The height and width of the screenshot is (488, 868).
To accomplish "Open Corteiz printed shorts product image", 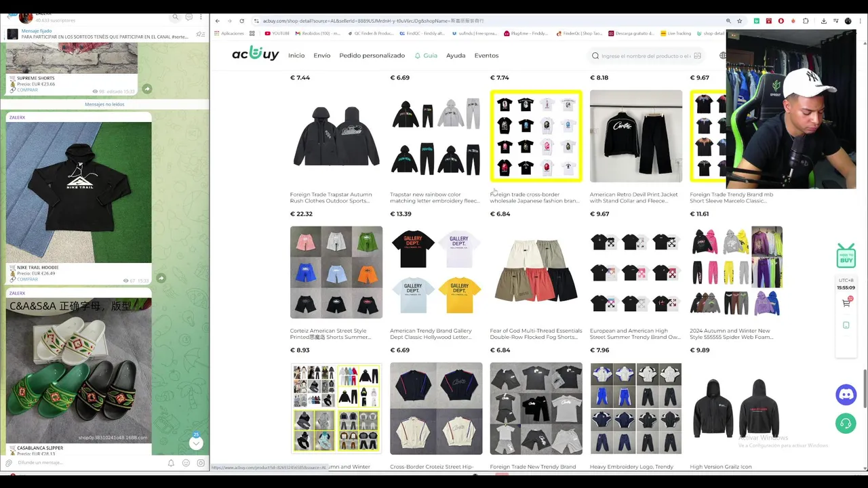I will (x=336, y=272).
